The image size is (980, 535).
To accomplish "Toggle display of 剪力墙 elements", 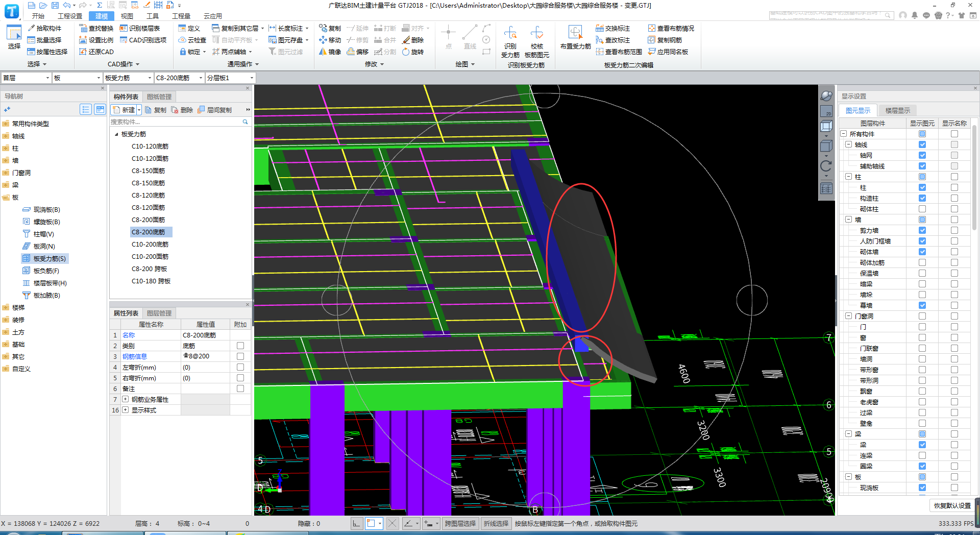I will 922,230.
